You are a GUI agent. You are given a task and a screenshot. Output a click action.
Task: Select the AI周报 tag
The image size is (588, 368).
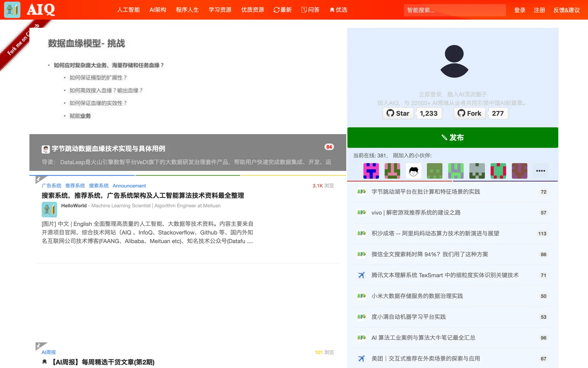[x=49, y=352]
